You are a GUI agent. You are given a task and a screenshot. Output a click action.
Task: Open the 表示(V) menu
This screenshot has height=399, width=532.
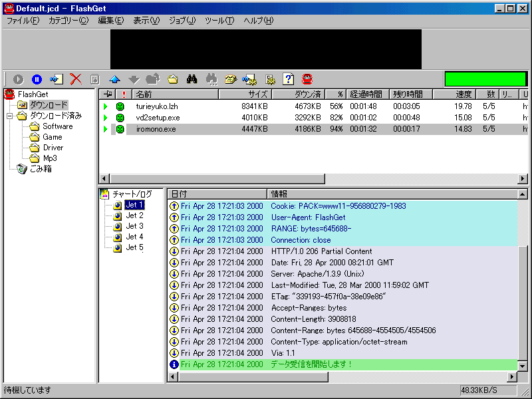(x=146, y=21)
